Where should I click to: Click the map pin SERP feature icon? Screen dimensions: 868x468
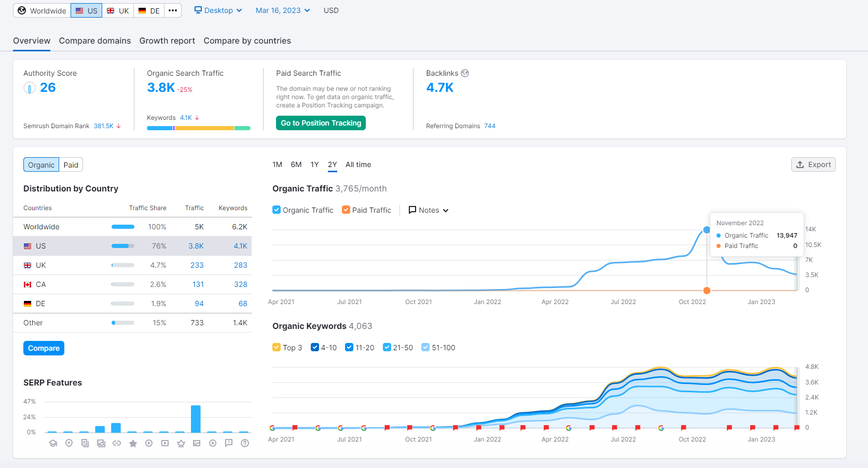pos(69,443)
